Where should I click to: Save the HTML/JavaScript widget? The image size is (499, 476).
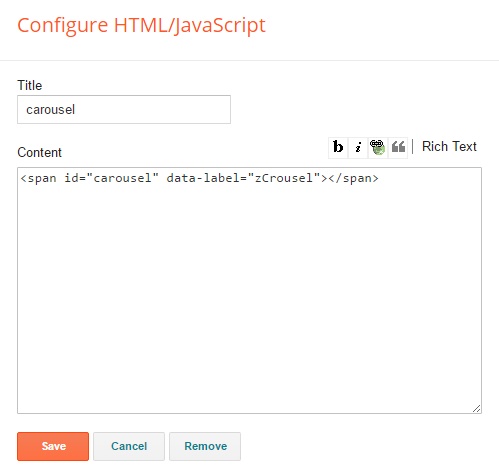[x=53, y=446]
